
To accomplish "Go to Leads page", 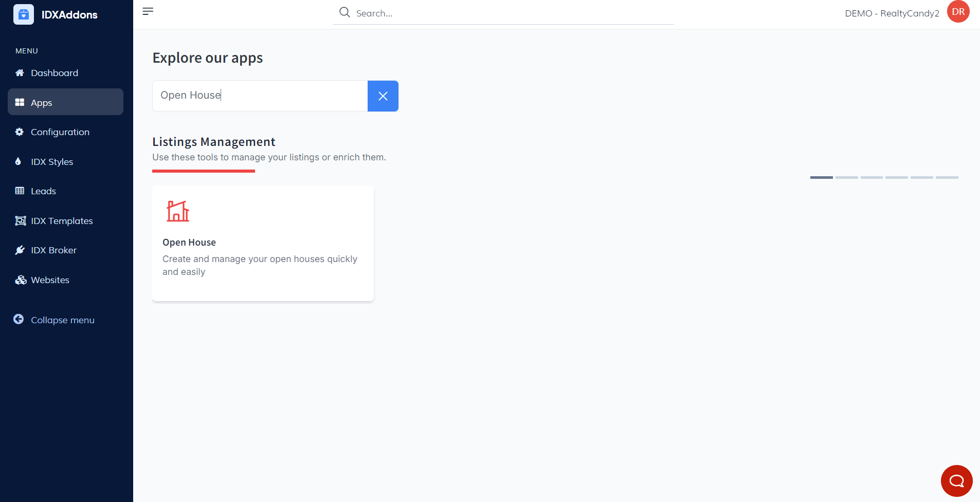I will [43, 191].
